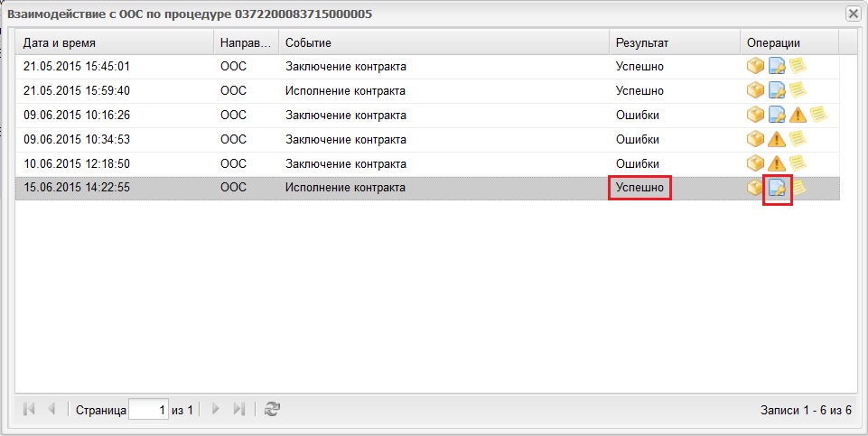Click the box icon in the 15:59:40 row
This screenshot has width=868, height=436.
(x=755, y=90)
